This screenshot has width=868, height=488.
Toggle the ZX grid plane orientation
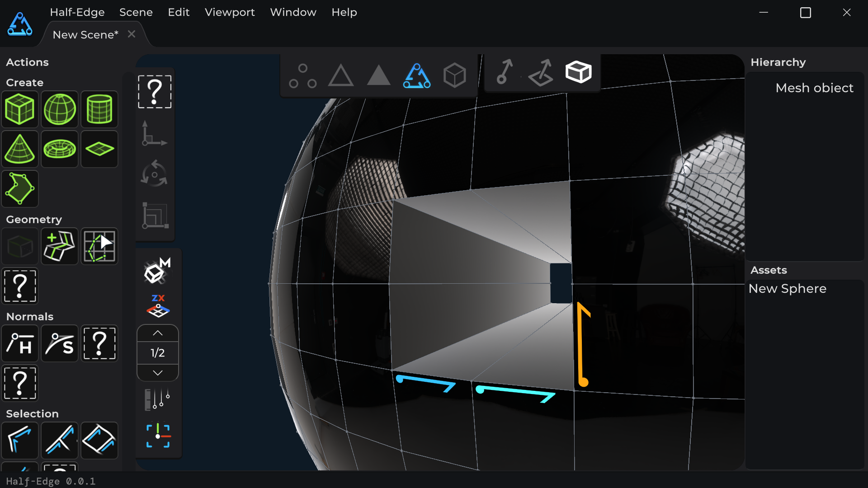tap(158, 306)
